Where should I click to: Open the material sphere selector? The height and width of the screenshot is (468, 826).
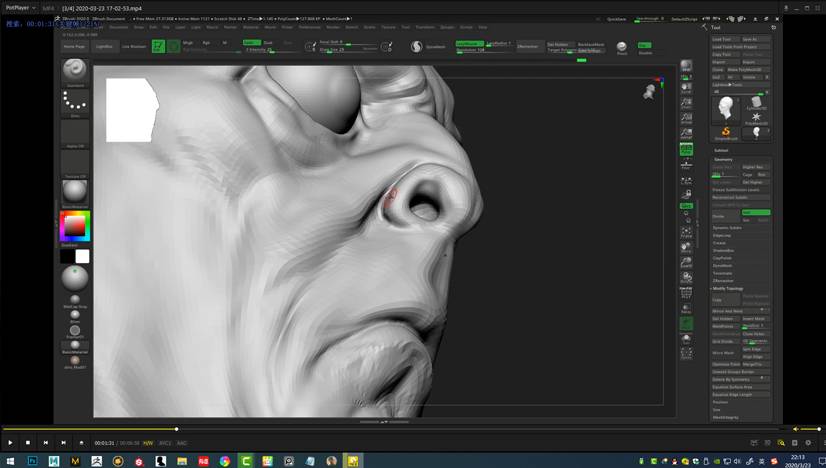tap(75, 191)
